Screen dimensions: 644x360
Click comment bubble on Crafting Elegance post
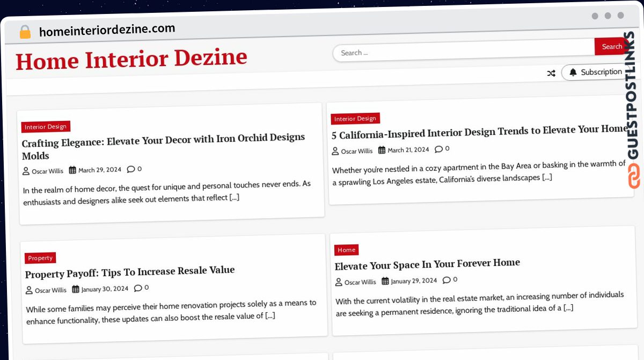(131, 169)
